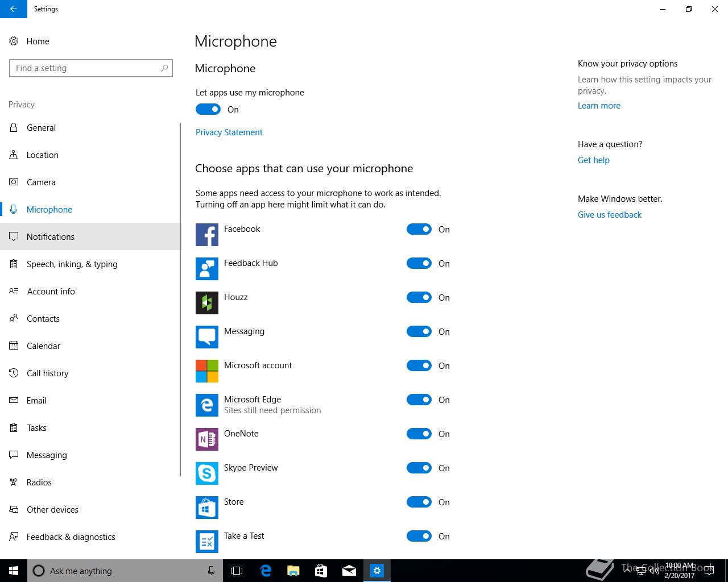The image size is (728, 582).
Task: Disable Microsoft account microphone access
Action: click(x=419, y=365)
